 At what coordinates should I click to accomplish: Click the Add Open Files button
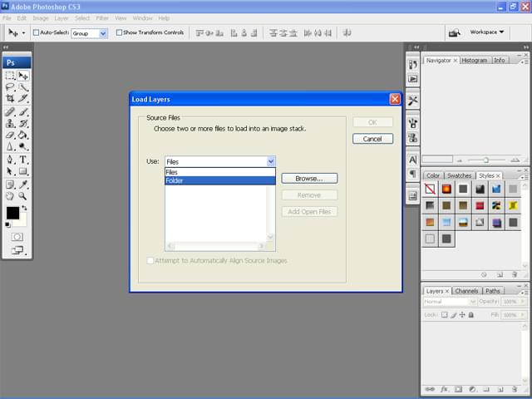pyautogui.click(x=309, y=212)
